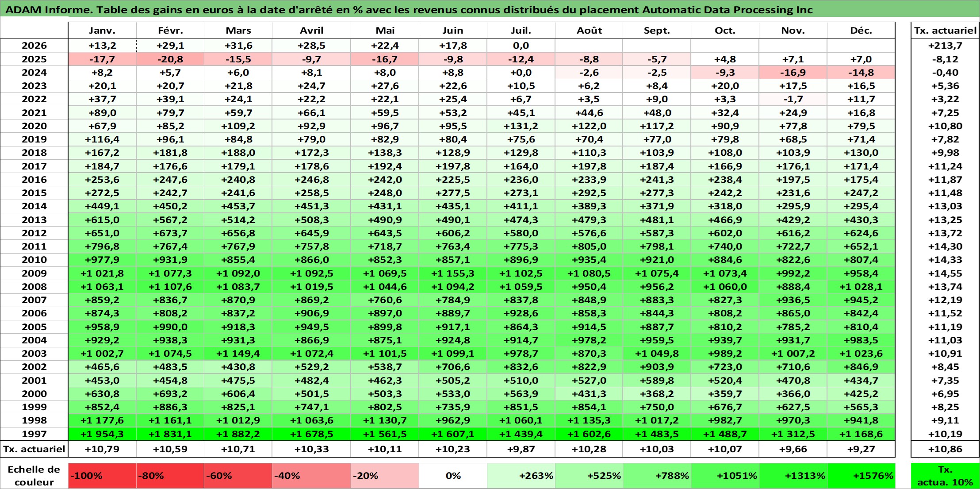Select the bright green "+1576%" swatch
Image resolution: width=980 pixels, height=489 pixels.
coord(861,476)
